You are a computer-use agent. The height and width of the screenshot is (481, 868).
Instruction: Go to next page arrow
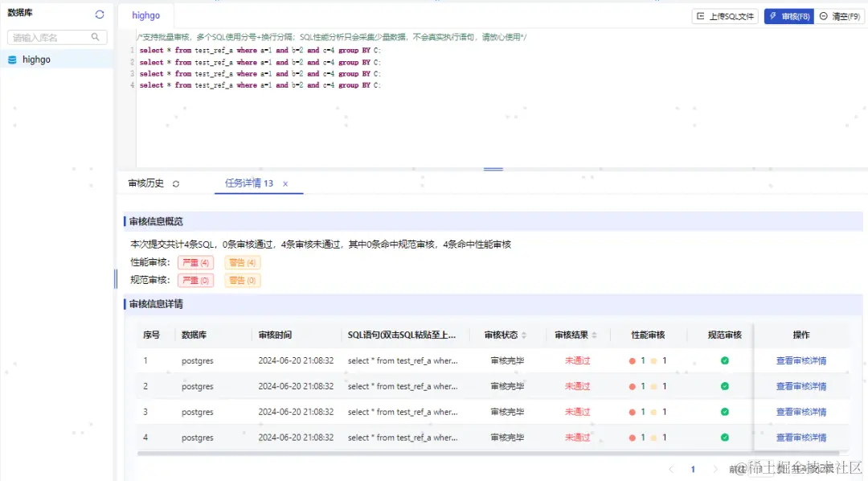click(x=714, y=470)
